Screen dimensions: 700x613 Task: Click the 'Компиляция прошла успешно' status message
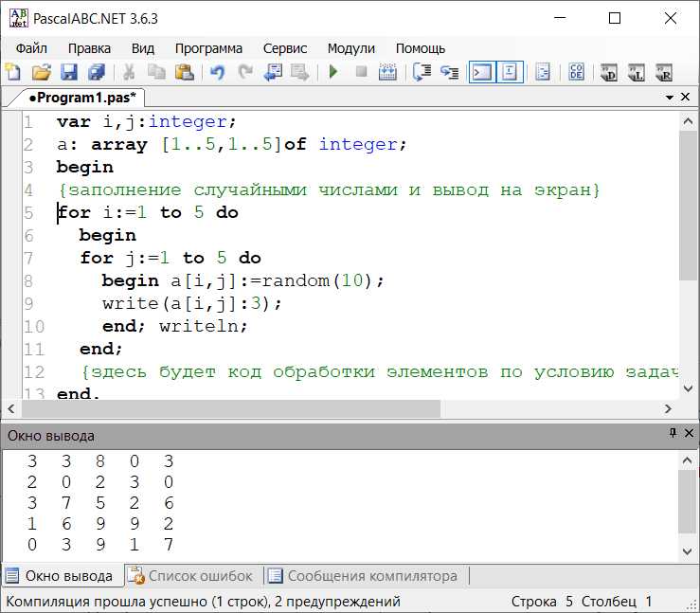click(x=203, y=602)
